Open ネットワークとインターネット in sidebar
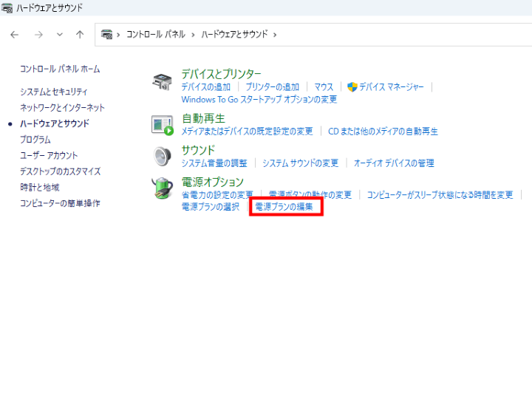This screenshot has height=399, width=532. tap(62, 108)
